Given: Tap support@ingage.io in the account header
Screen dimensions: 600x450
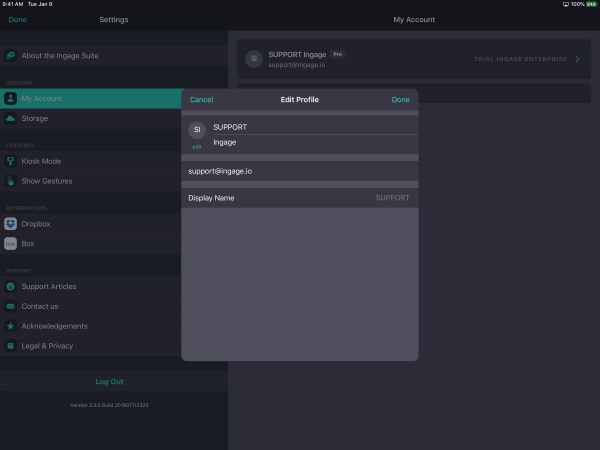Looking at the screenshot, I should [297, 65].
